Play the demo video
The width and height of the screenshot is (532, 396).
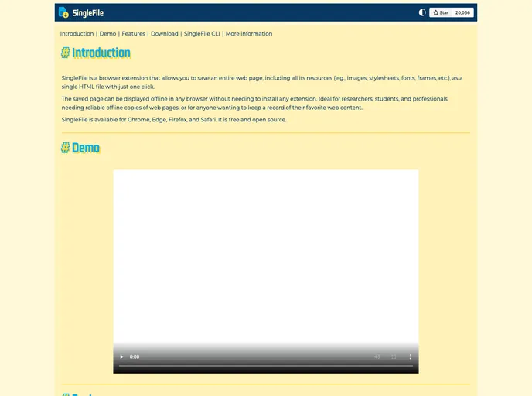click(x=122, y=357)
